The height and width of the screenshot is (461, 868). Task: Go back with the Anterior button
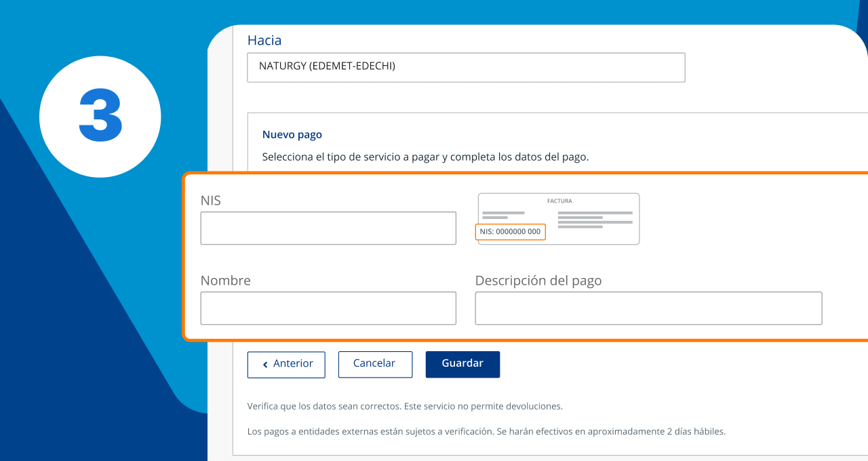point(286,364)
